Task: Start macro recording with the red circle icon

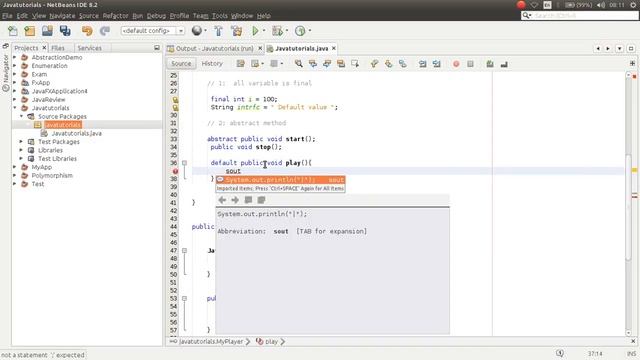Action: (456, 64)
